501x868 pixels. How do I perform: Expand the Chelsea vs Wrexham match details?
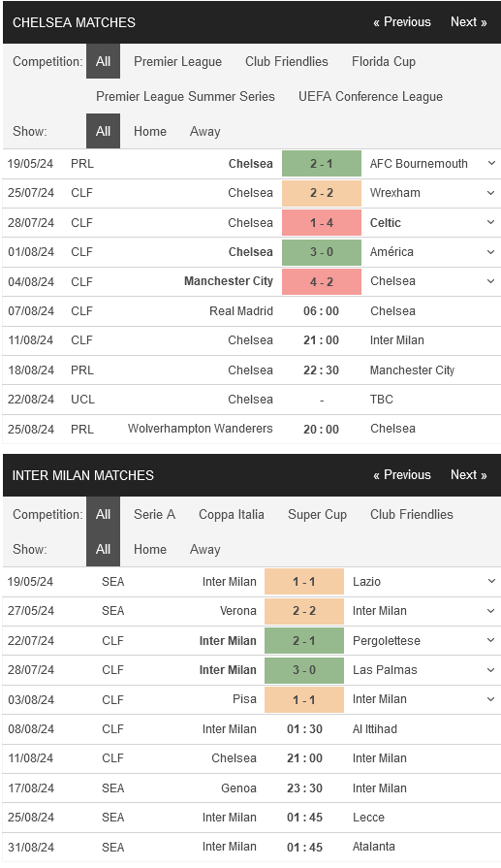491,193
